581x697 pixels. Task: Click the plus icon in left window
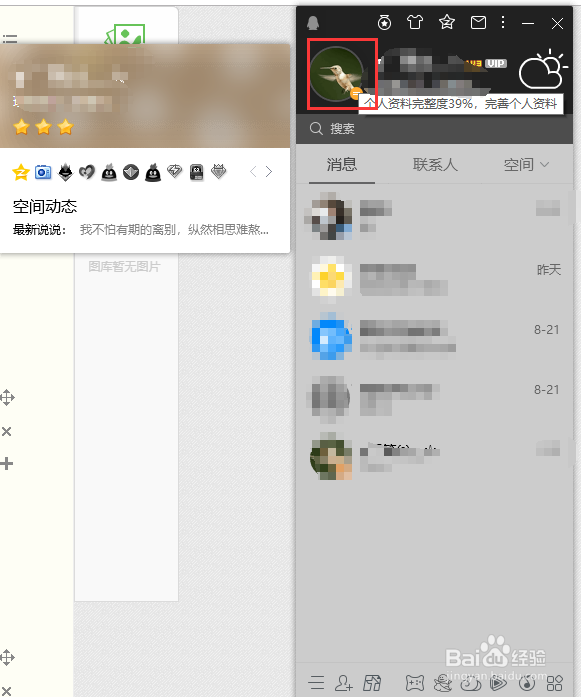click(x=6, y=464)
